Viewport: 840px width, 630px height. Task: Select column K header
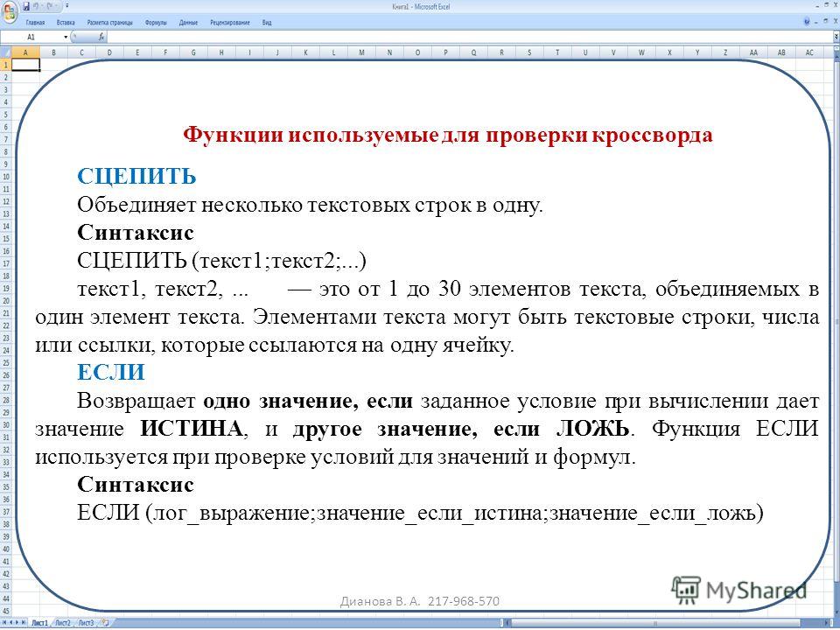[305, 52]
